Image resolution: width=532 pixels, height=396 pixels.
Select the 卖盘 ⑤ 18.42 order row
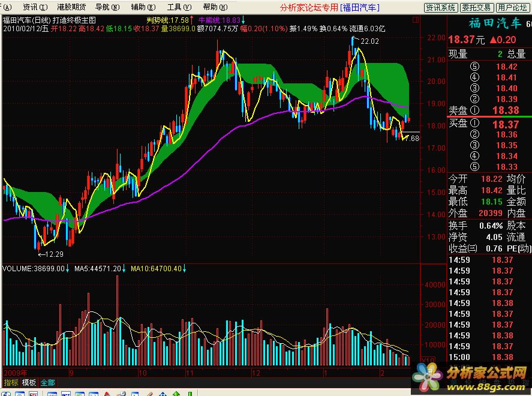(489, 67)
